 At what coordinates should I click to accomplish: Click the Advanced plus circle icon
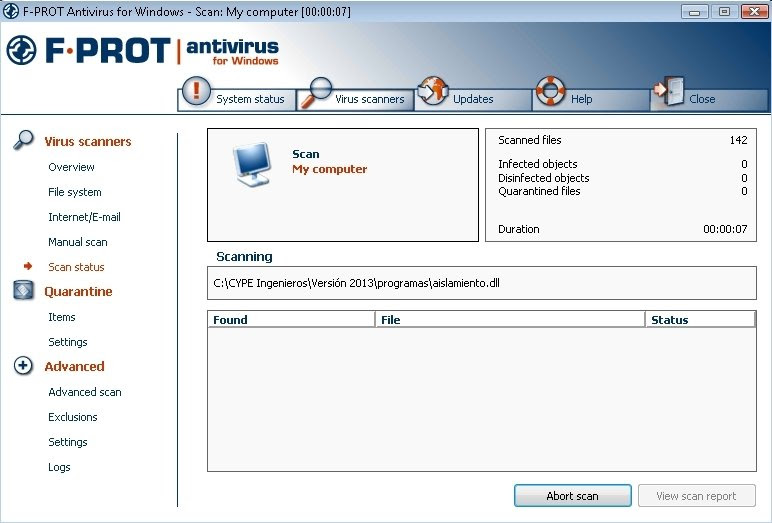click(x=23, y=365)
